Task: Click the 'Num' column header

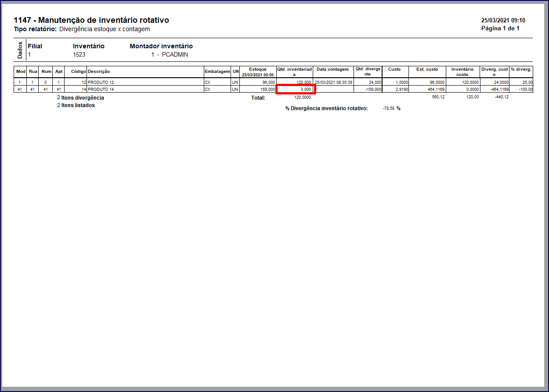Action: (46, 72)
